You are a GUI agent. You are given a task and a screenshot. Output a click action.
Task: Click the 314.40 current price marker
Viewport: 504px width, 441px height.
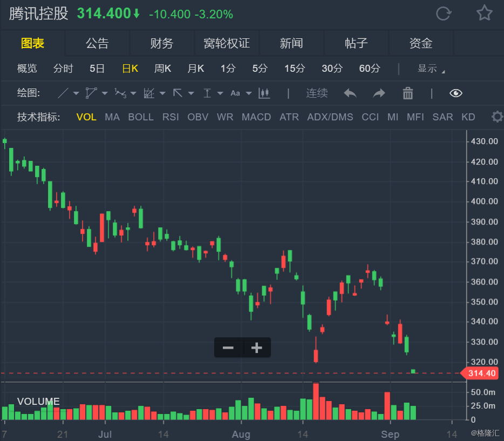point(480,373)
